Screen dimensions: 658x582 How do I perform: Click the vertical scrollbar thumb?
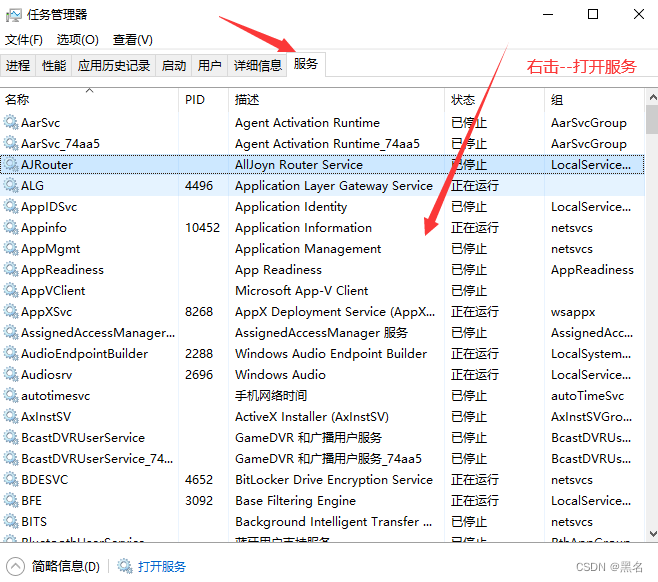tap(653, 120)
